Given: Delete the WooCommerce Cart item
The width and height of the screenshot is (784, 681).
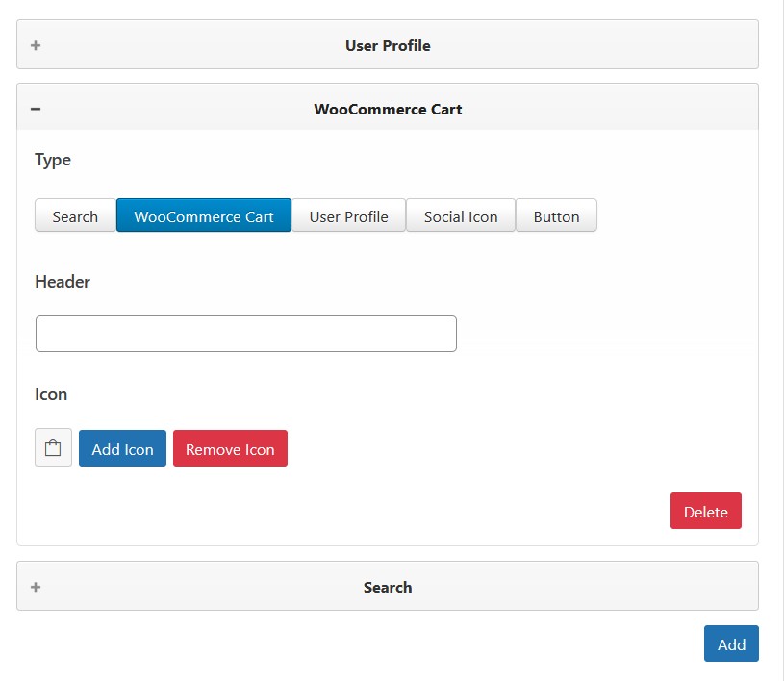Looking at the screenshot, I should point(705,512).
